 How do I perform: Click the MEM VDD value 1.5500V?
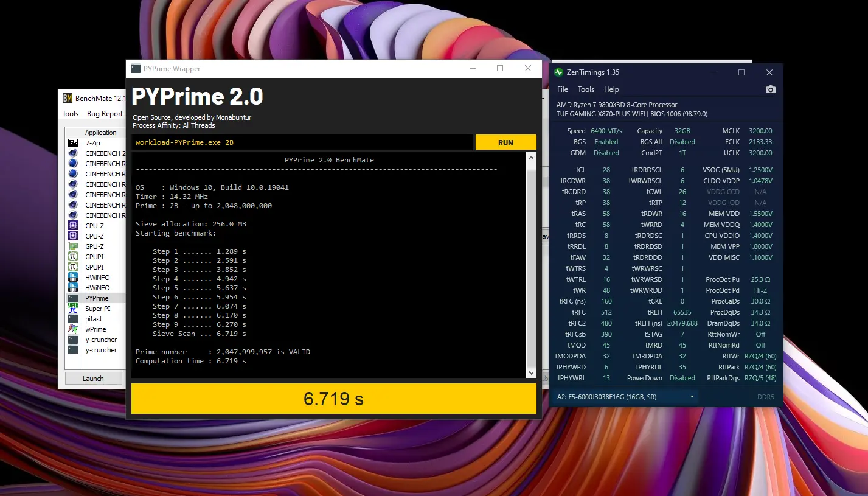760,214
